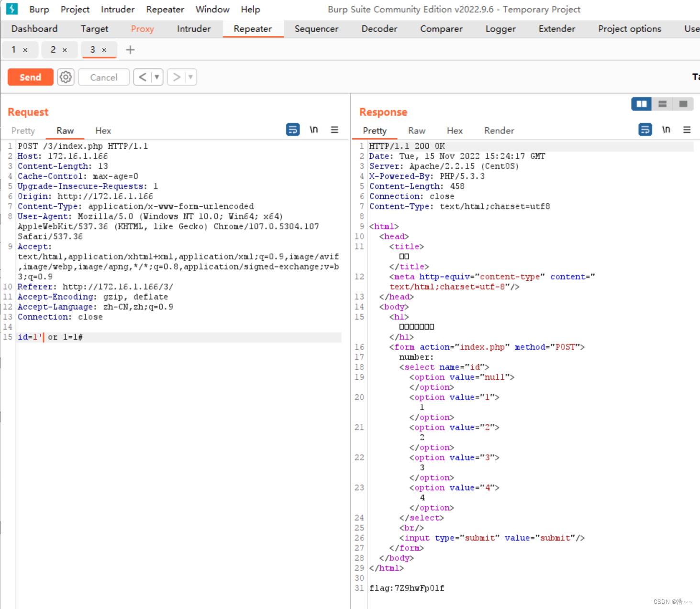This screenshot has width=700, height=609.
Task: Click the select name="id" line in response
Action: (444, 367)
